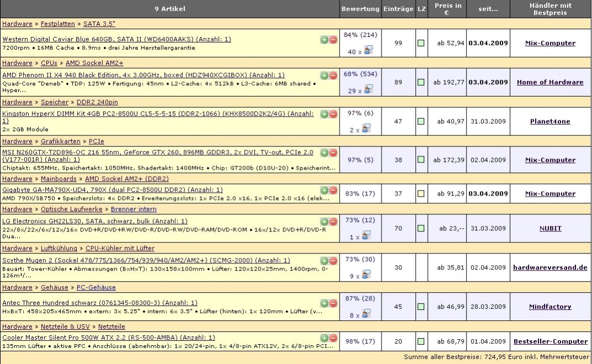Reduce Kingston HyperX DIMM Kit with minus icon
The image size is (592, 364).
333,114
